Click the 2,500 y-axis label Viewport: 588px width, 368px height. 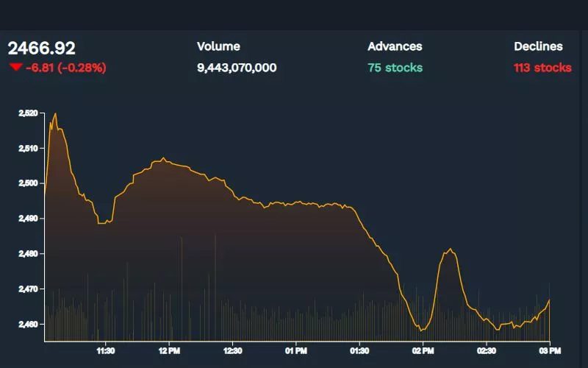pyautogui.click(x=26, y=183)
